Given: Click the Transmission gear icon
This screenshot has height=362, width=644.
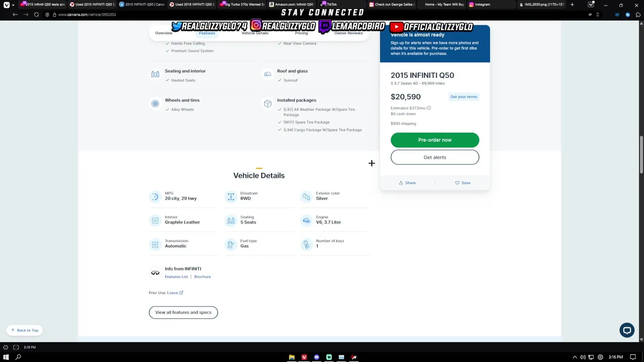Looking at the screenshot, I should (x=155, y=244).
